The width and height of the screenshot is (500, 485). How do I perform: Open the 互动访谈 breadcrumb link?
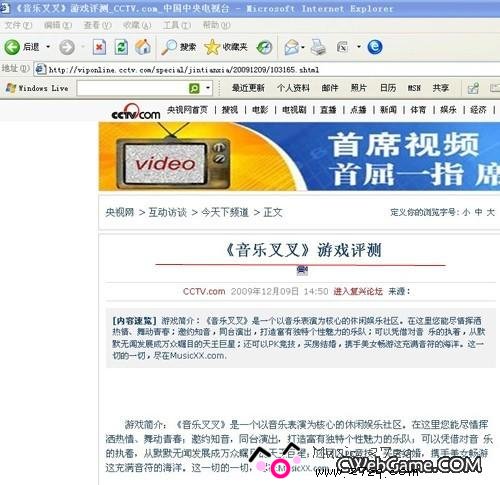(x=167, y=212)
